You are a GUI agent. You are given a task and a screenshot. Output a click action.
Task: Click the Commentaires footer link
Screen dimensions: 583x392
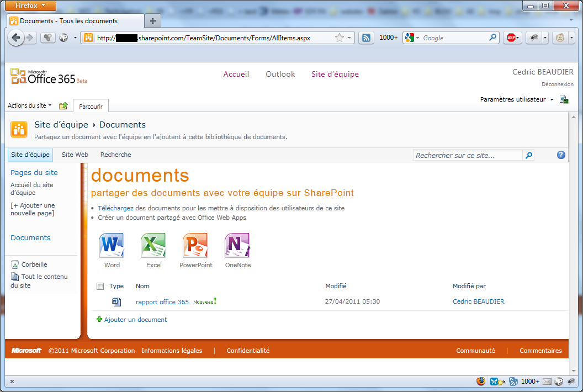pyautogui.click(x=540, y=351)
